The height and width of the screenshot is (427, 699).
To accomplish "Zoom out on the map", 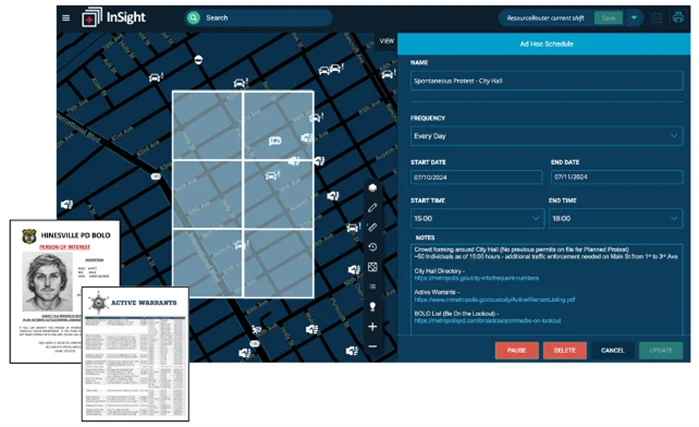I will tap(373, 346).
